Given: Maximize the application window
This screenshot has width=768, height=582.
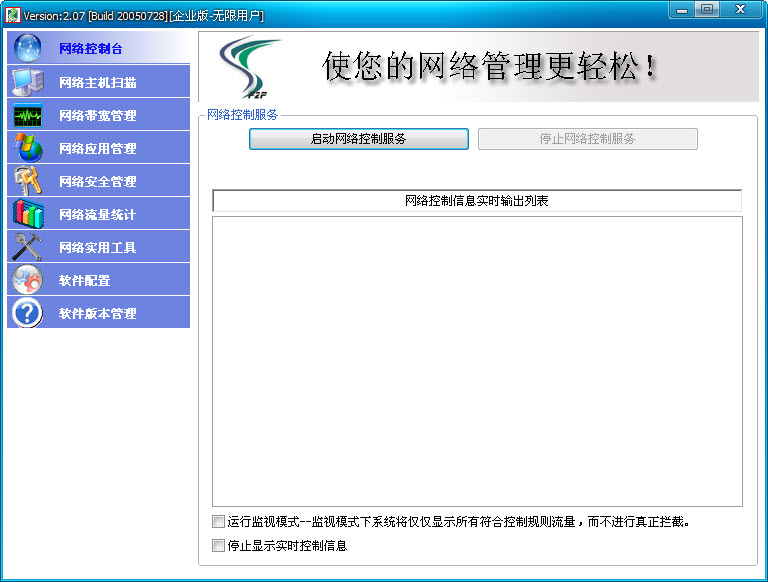Looking at the screenshot, I should [x=706, y=10].
